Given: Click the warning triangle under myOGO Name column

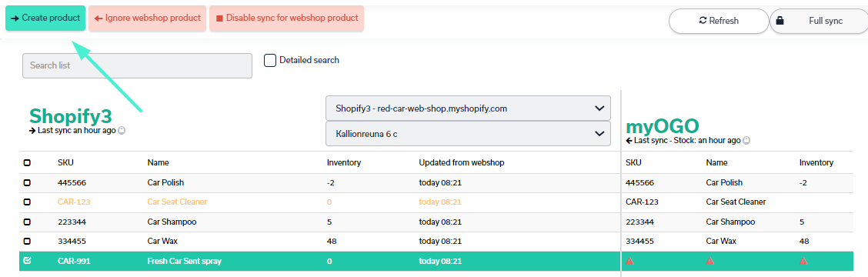Looking at the screenshot, I should point(710,261).
